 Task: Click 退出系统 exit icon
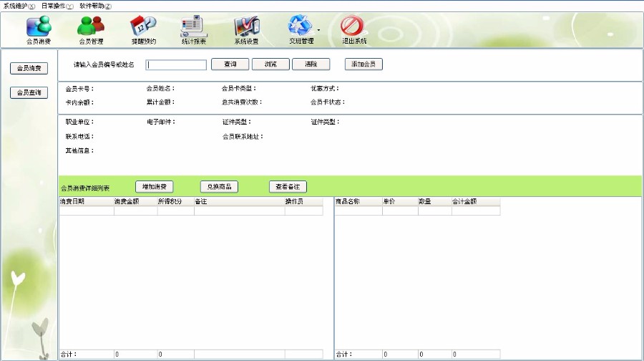(353, 29)
